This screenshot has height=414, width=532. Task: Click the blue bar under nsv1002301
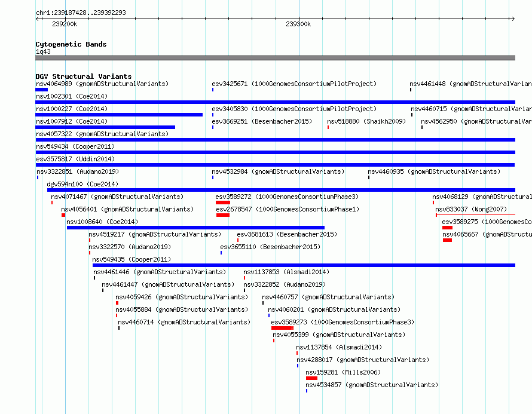[275, 102]
